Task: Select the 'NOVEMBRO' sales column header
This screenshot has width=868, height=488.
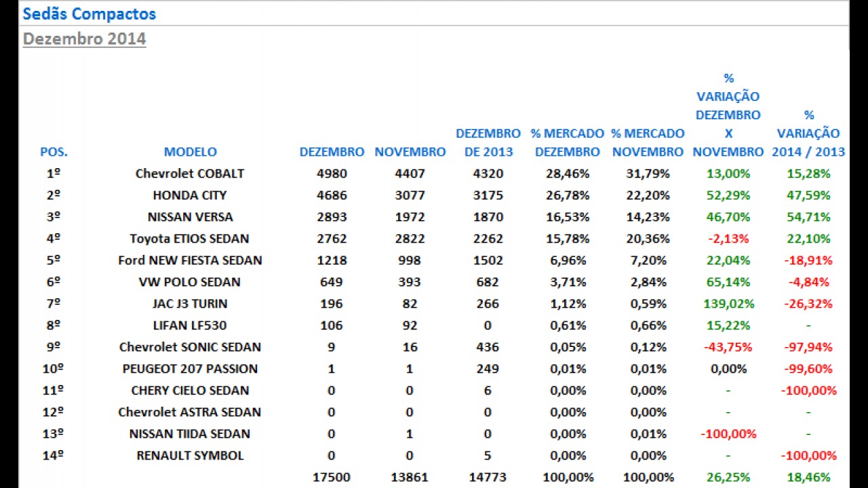Action: pos(410,152)
